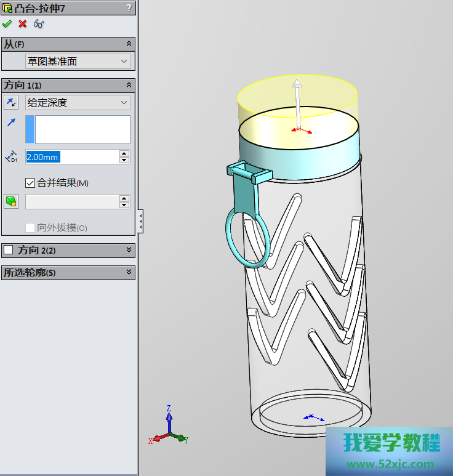Cancel the extrude with red X

click(x=23, y=24)
